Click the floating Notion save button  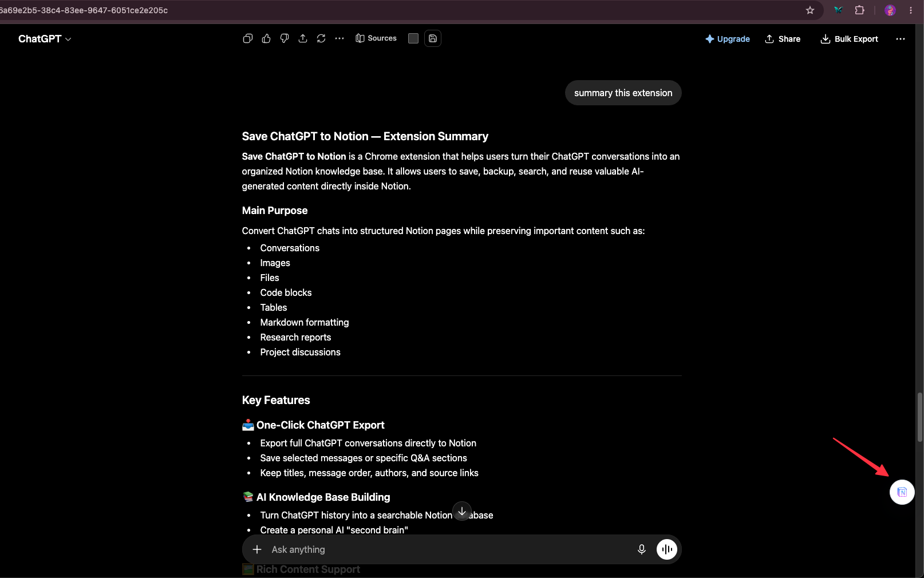pos(902,492)
